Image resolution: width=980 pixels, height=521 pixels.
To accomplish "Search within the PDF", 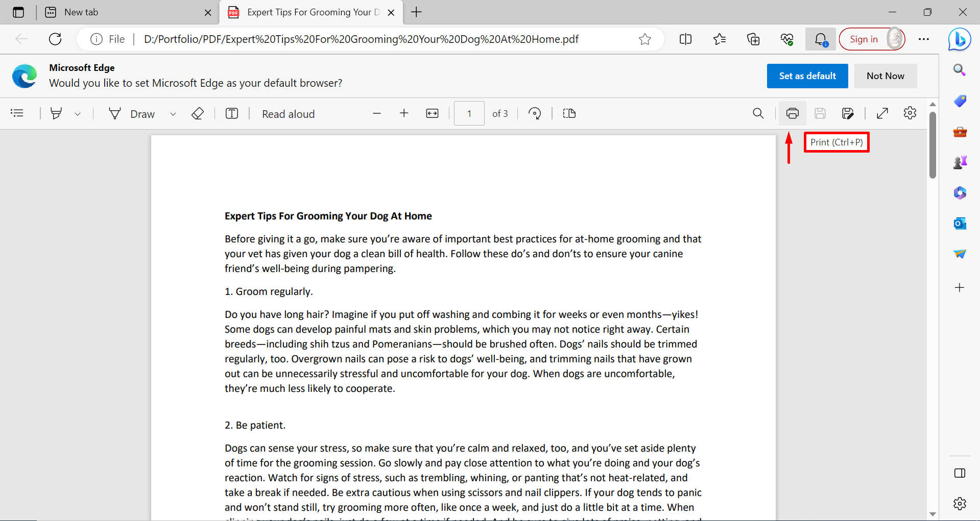I will coord(758,113).
